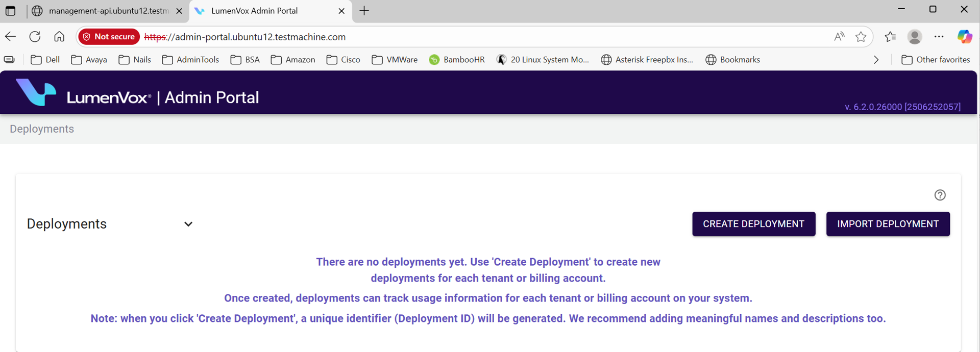Open browser Settings and more menu
Screen dimensions: 980x352
pos(939,37)
